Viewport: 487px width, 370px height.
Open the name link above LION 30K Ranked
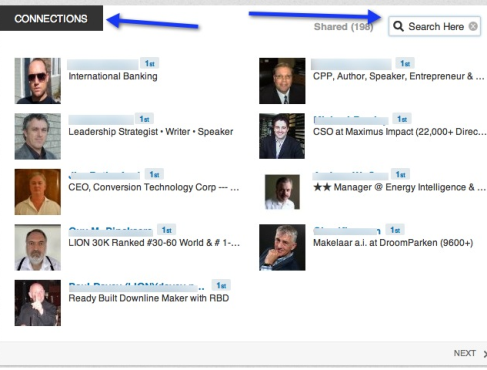click(x=110, y=231)
